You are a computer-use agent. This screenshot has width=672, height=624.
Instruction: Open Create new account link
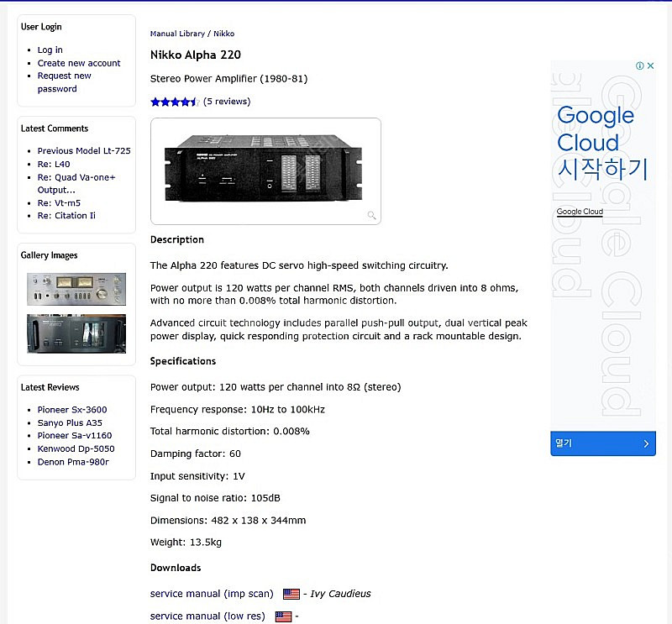[79, 63]
